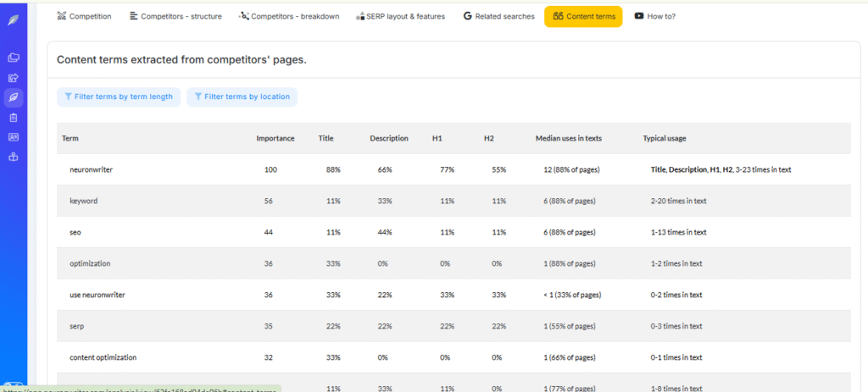Select the highlighted leaf sidebar icon
This screenshot has width=868, height=392.
(x=14, y=97)
